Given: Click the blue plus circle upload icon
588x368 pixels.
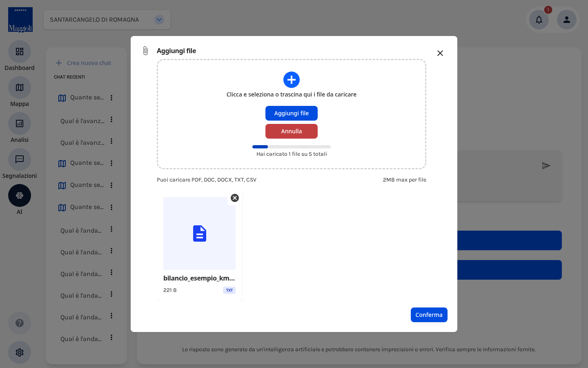Looking at the screenshot, I should tap(292, 80).
